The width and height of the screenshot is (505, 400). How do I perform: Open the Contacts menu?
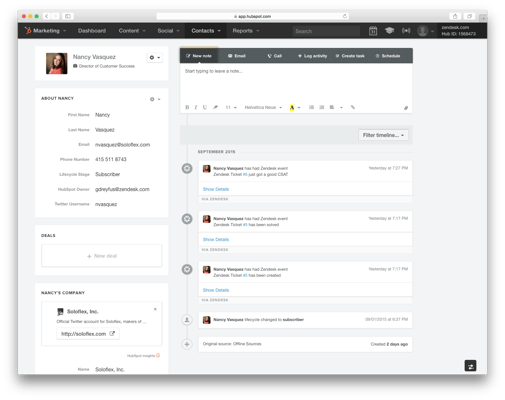[x=206, y=31]
